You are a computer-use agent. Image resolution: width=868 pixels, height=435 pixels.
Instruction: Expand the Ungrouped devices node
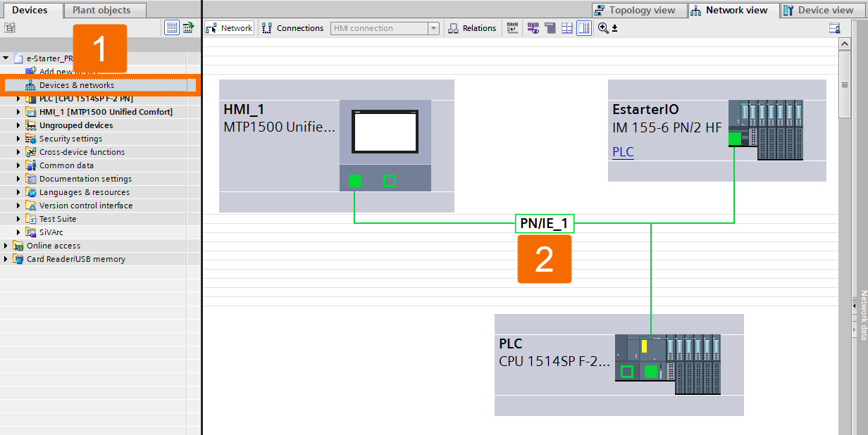[x=19, y=125]
